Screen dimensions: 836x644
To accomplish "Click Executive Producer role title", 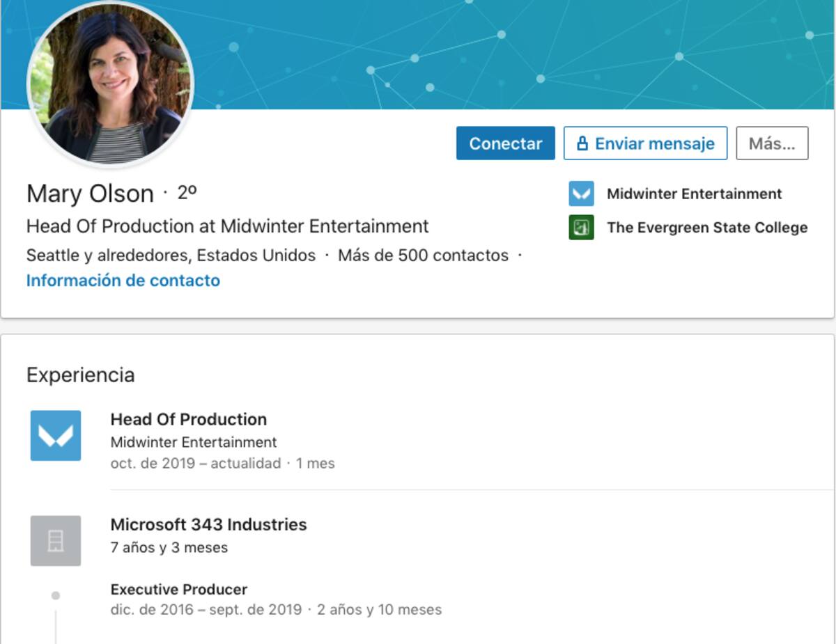I will 179,589.
